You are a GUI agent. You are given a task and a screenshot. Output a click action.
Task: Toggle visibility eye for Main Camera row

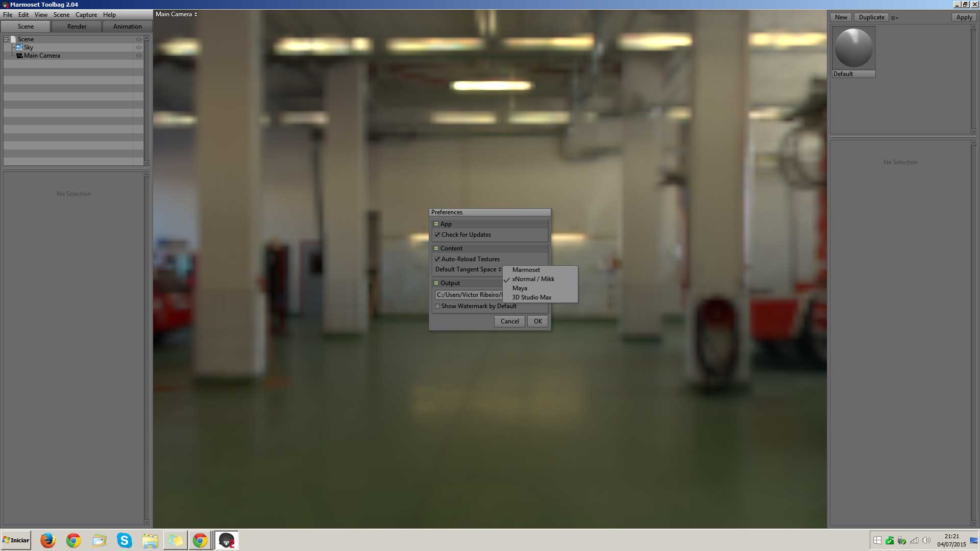coord(138,56)
